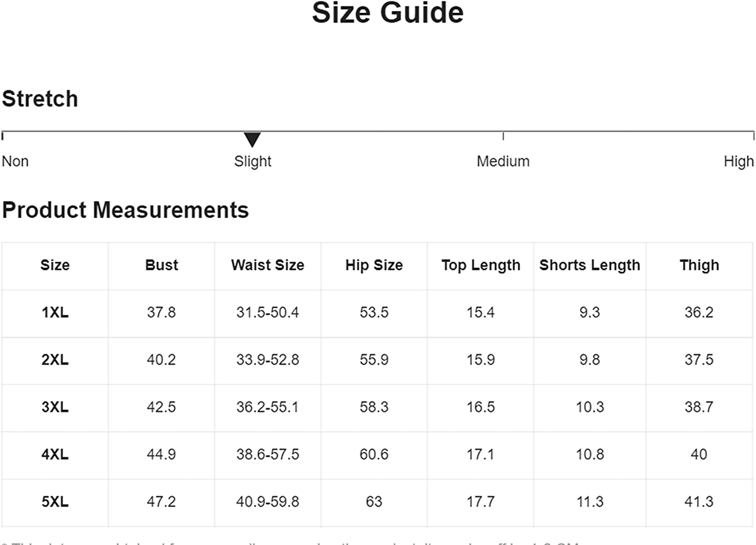
Task: Click the Thigh column header
Action: 699,265
